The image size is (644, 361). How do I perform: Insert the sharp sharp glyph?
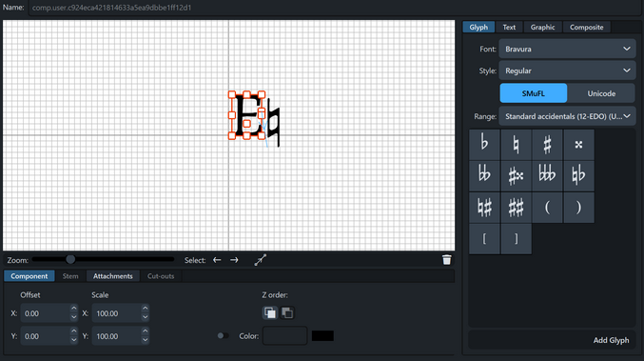coord(516,208)
